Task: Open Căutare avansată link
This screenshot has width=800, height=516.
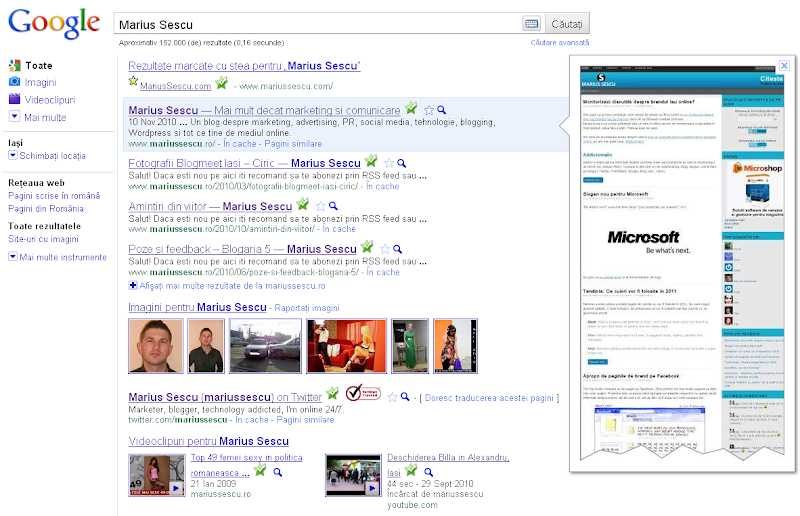Action: click(560, 42)
